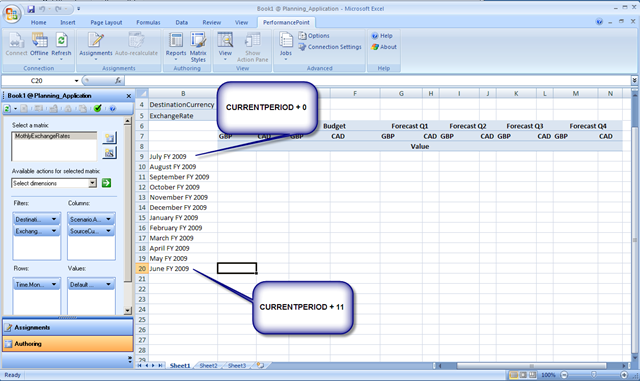The image size is (640, 381).
Task: Click the zoom in plus button
Action: tap(624, 374)
